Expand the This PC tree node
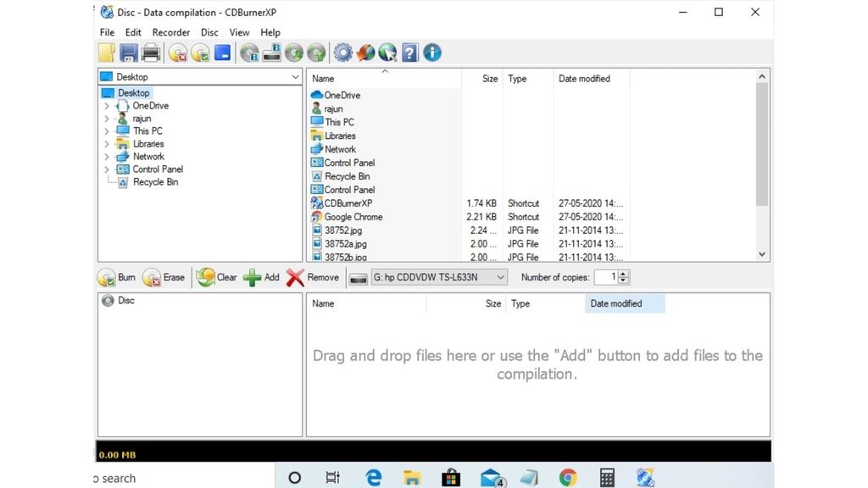This screenshot has height=488, width=868. (x=106, y=130)
